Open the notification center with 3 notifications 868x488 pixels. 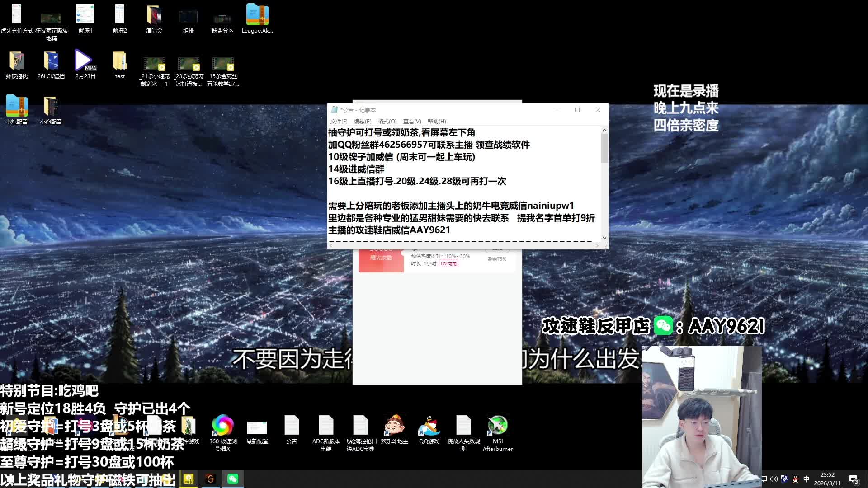pos(853,479)
